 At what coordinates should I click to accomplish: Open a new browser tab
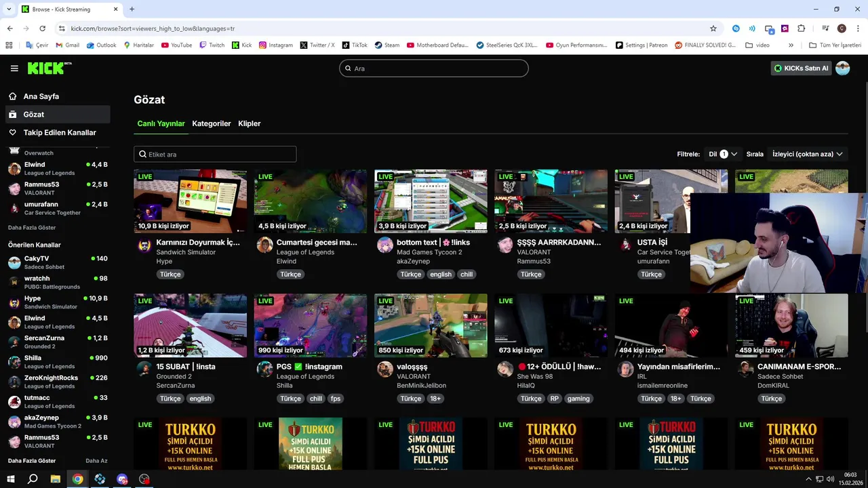point(132,9)
